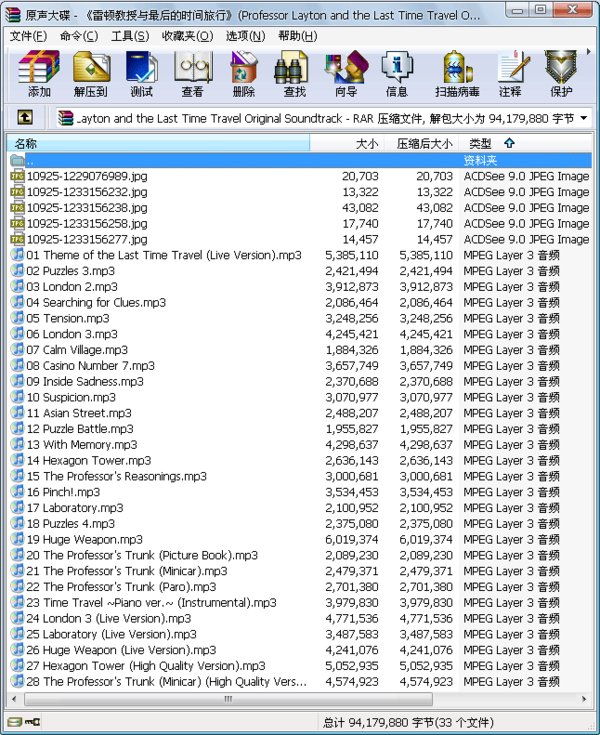Open the 工具(S) menu
Viewport: 600px width, 735px height.
(130, 36)
